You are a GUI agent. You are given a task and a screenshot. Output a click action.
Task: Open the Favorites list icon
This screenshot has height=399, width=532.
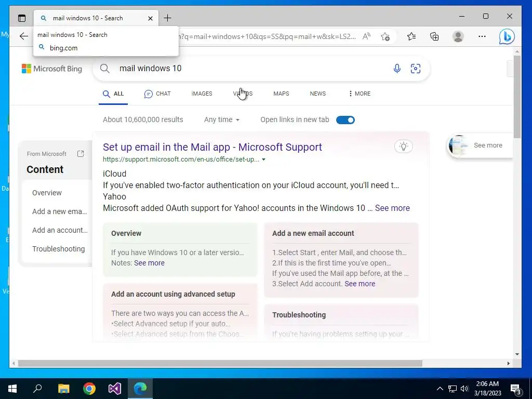coord(411,36)
